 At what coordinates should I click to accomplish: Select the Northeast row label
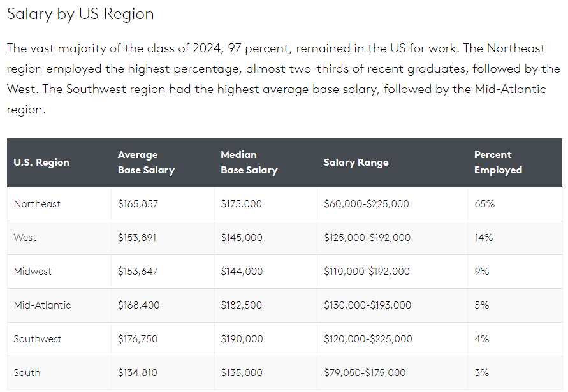pyautogui.click(x=37, y=204)
